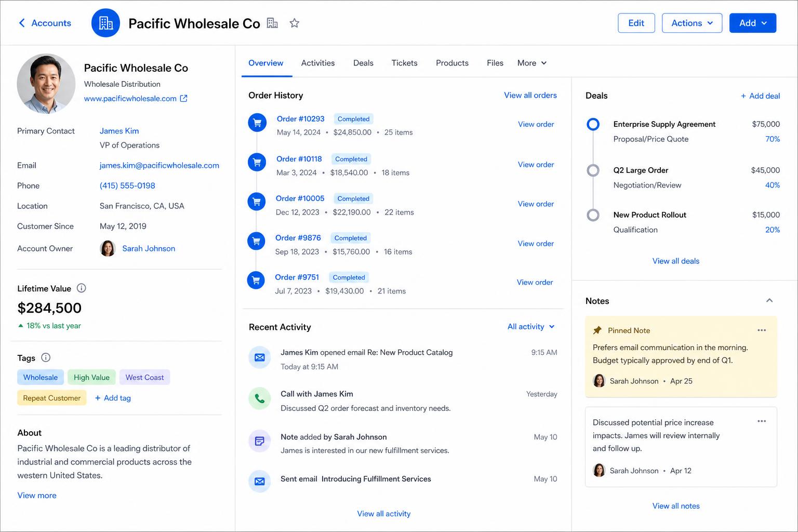The width and height of the screenshot is (798, 532).
Task: Open pinned note's three-dot menu
Action: coord(762,330)
